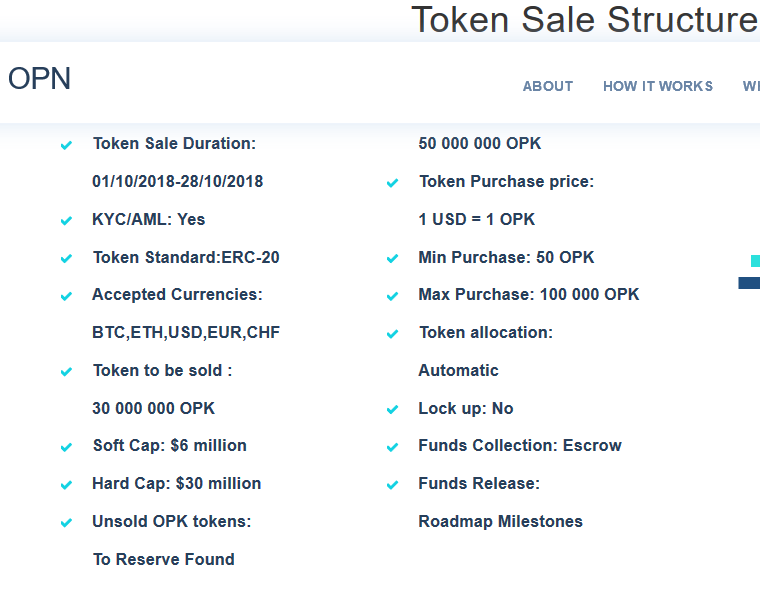Click the checkmark beside Unsold OPK tokens
Screen dimensions: 760x592
click(x=67, y=523)
